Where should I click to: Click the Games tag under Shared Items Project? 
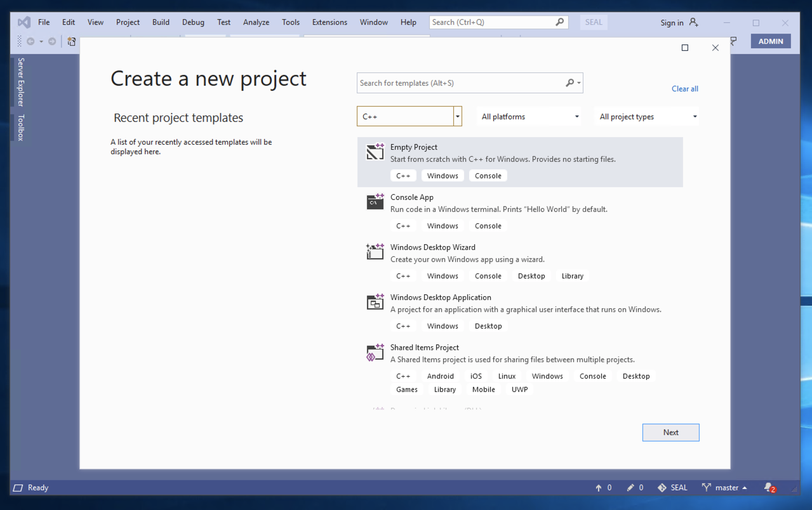[x=407, y=389]
